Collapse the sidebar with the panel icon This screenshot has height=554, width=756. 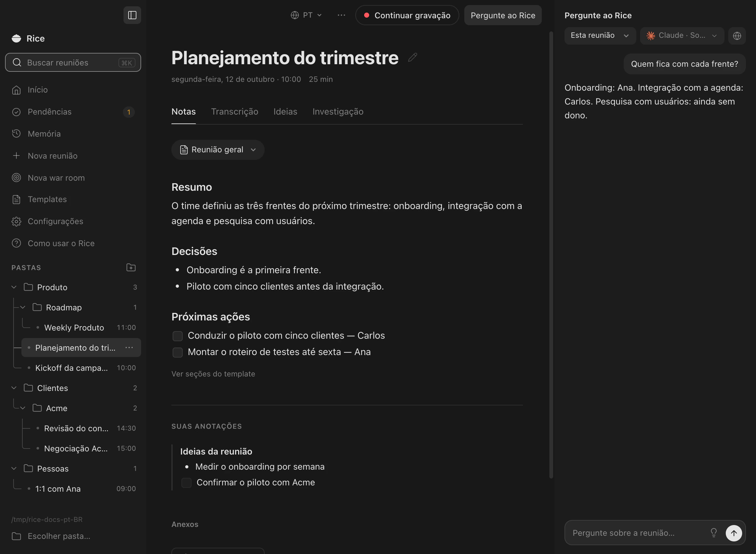pos(132,15)
